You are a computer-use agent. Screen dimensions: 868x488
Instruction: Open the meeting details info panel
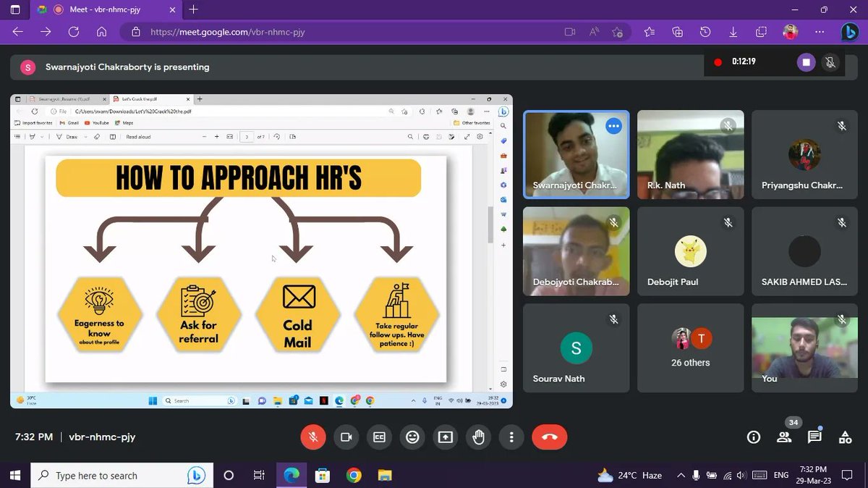(754, 437)
